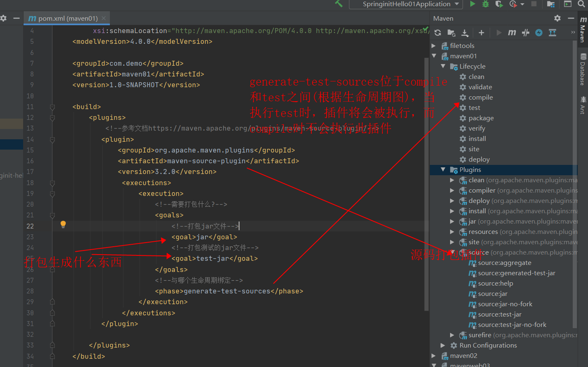Open the Maven side tool window tab
Viewport: 588px width, 367px height.
pyautogui.click(x=583, y=30)
